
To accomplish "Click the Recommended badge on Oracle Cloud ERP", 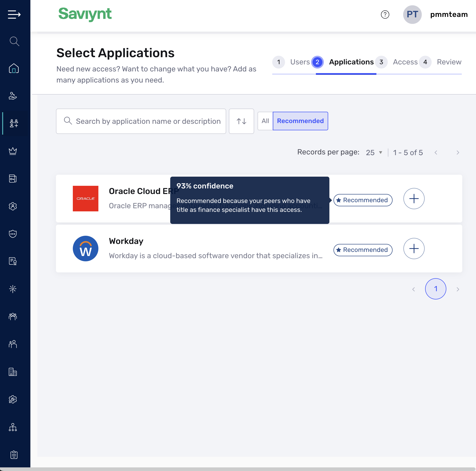I will [x=363, y=200].
